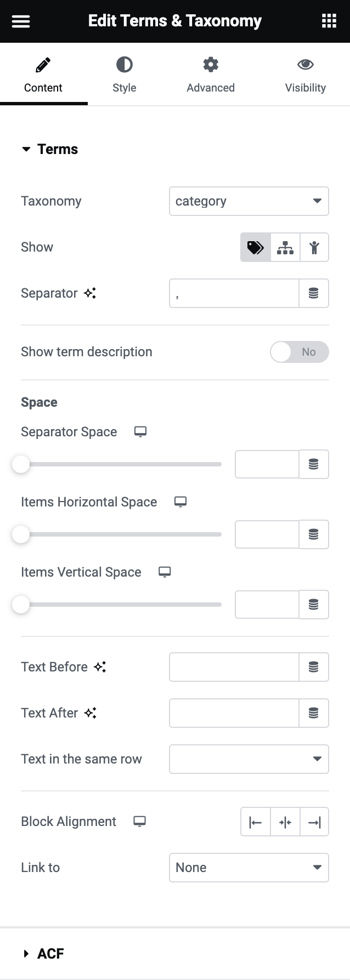Viewport: 350px width, 980px height.
Task: Click dynamic tags icon for Text After
Action: [314, 713]
